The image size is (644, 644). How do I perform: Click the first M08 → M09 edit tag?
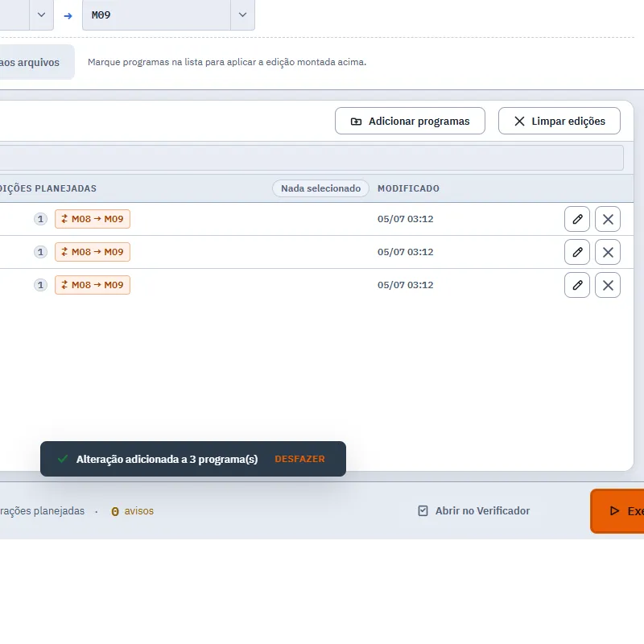pos(93,219)
